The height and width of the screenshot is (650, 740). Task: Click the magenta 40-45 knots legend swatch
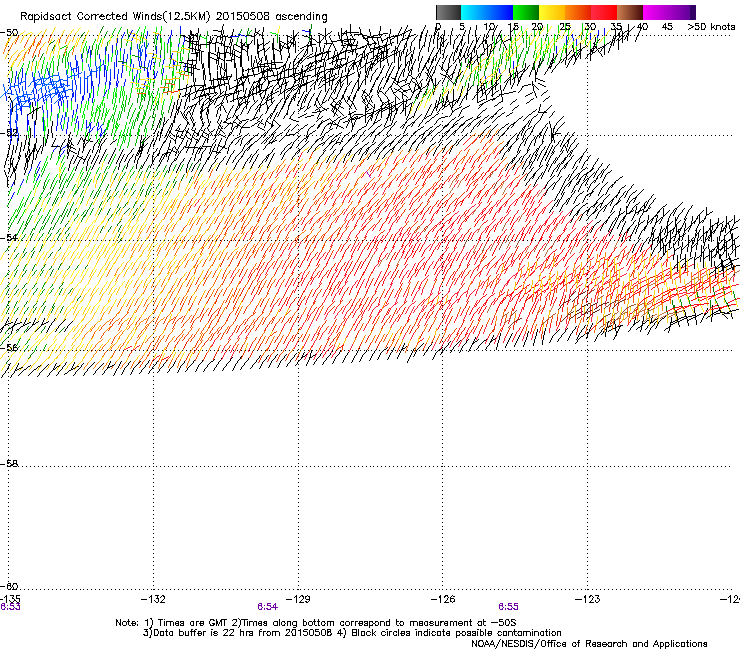pos(656,12)
